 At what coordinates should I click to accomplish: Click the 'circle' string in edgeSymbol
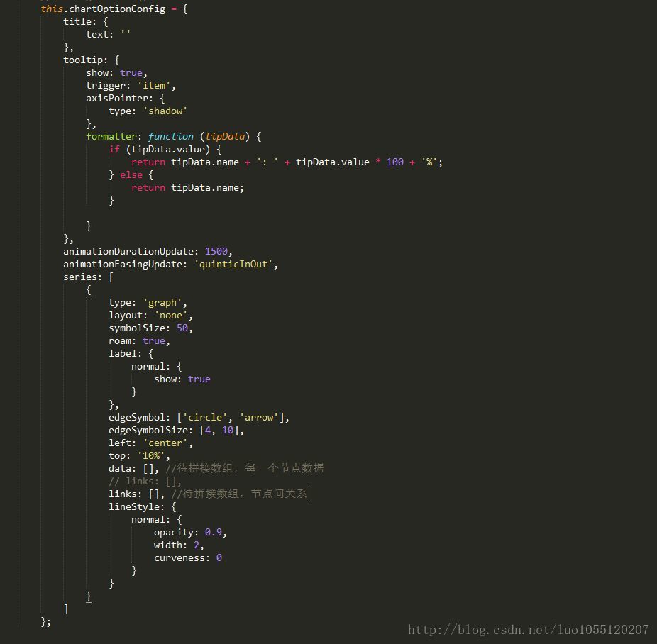click(x=205, y=418)
